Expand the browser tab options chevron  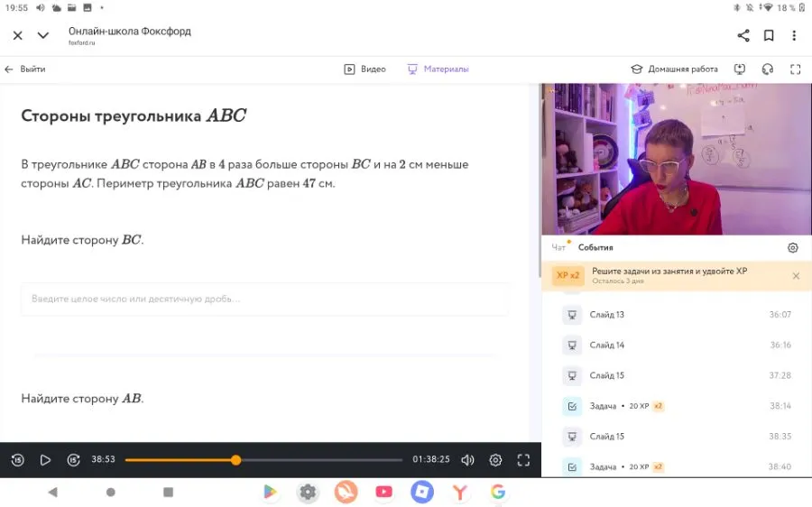[x=43, y=35]
